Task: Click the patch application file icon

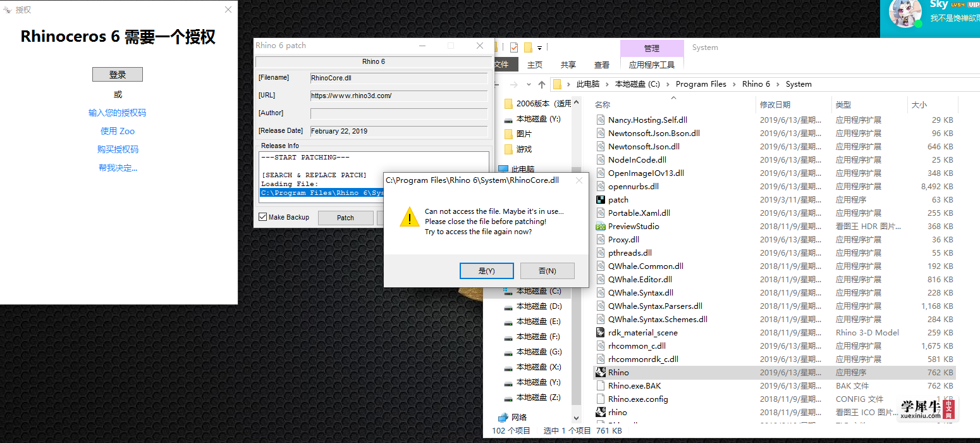Action: [x=601, y=199]
